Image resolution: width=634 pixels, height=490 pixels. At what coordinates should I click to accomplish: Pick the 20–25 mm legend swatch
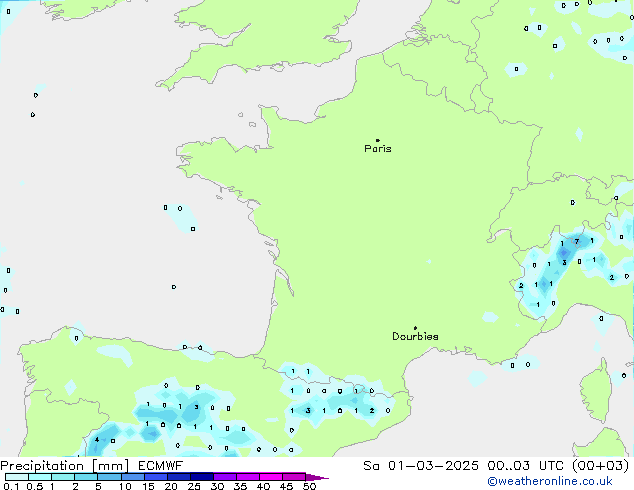tap(178, 477)
